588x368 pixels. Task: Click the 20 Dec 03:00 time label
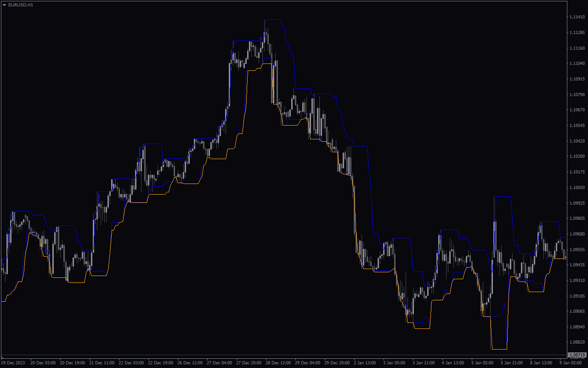43,363
